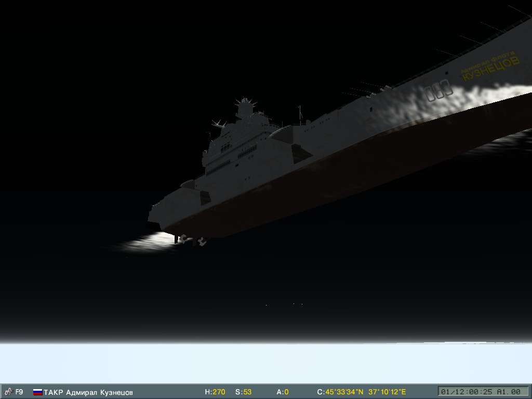Viewport: 532px width, 399px height.
Task: Click the heading readout H:270
Action: pyautogui.click(x=215, y=392)
